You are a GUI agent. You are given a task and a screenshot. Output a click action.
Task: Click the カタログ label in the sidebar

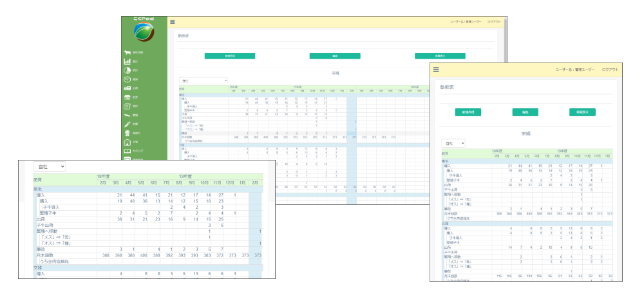click(x=138, y=151)
